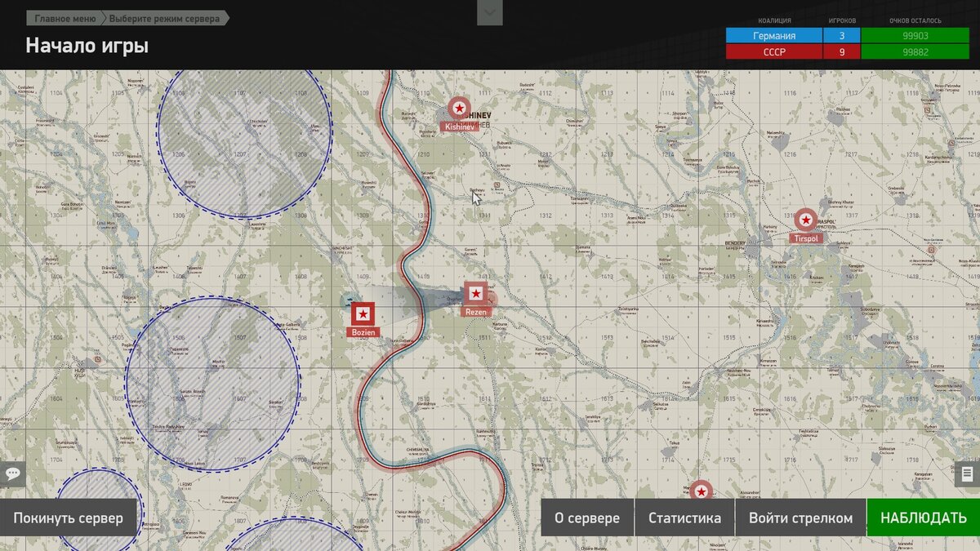Pick the Rezen square airfield icon

point(475,293)
